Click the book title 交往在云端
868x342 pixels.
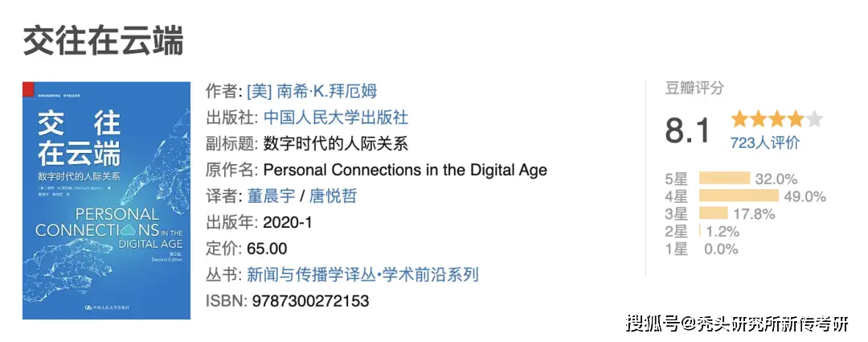tap(103, 40)
